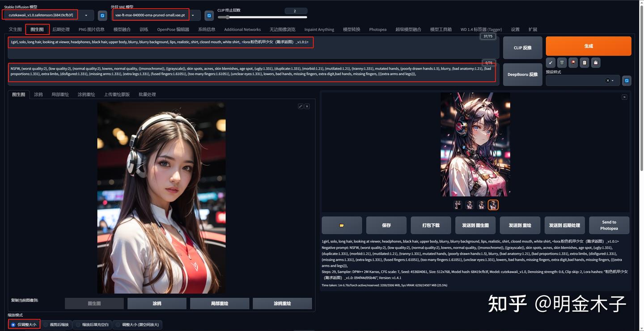The image size is (644, 331).
Task: Enable 调整大小(潜空间放大) mode
Action: click(x=137, y=324)
